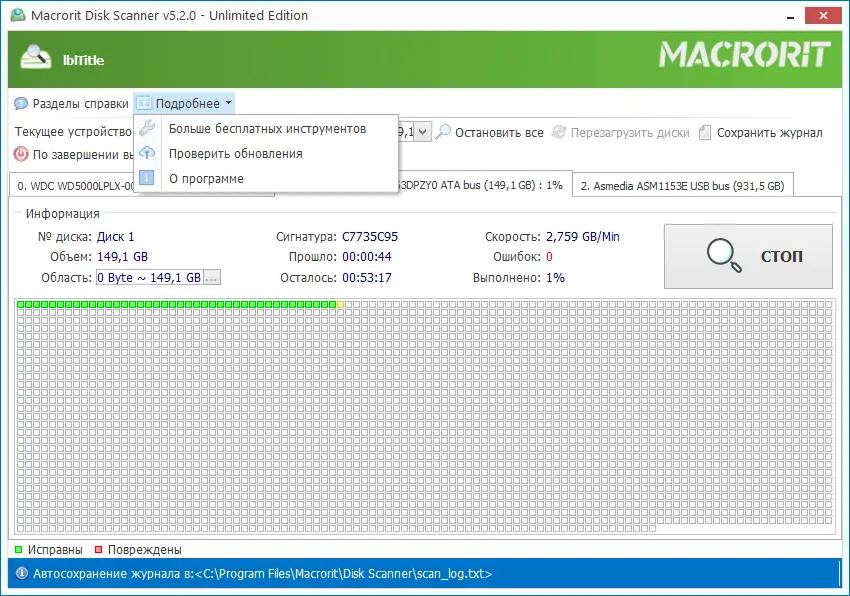Screen dimensions: 850x596
Task: Click the yellow in-progress scan block
Action: [340, 305]
